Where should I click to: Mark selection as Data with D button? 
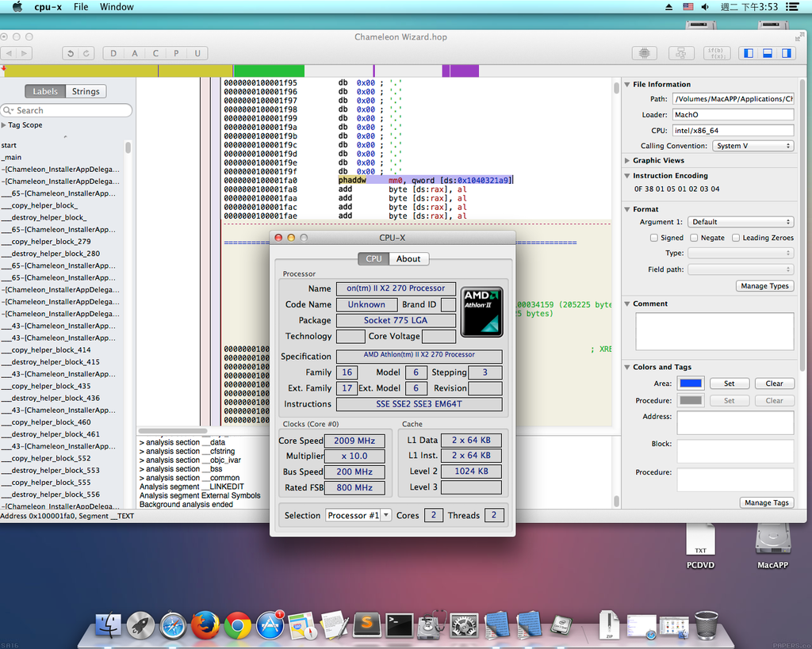pos(113,53)
